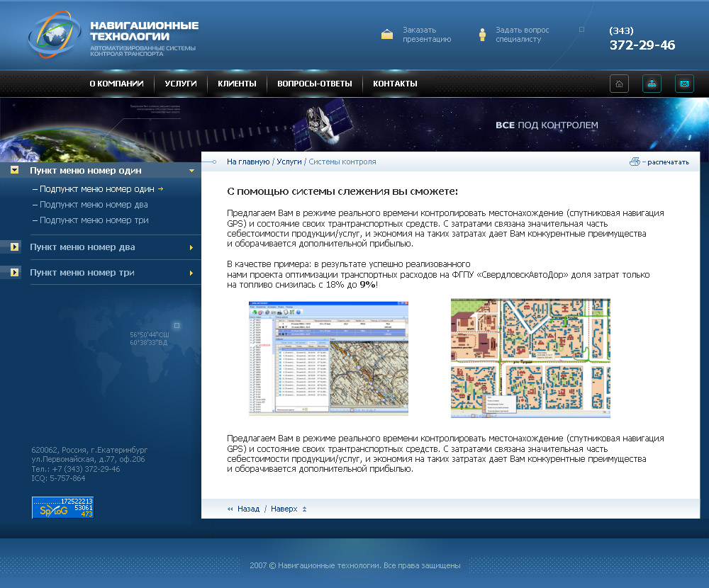This screenshot has height=588, width=709.
Task: Click the home icon in the top navigation bar
Action: pos(618,83)
